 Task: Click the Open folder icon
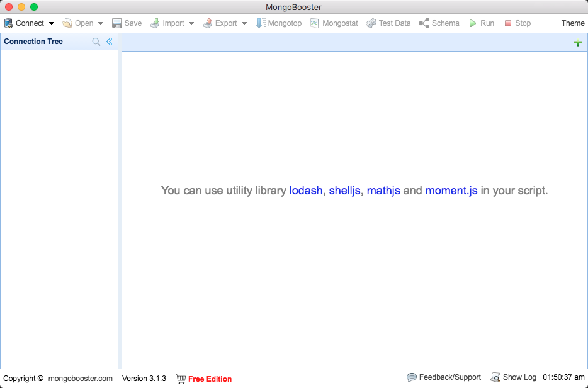[x=67, y=23]
